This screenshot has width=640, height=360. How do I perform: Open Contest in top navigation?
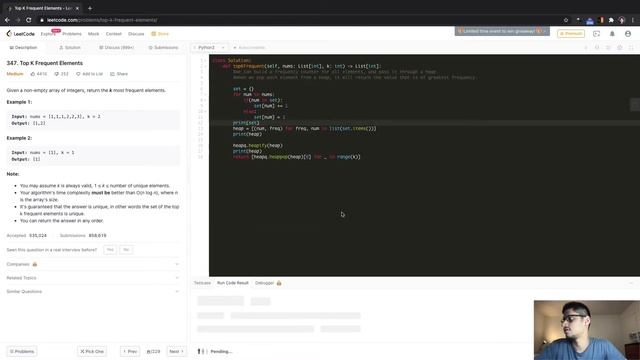click(114, 34)
